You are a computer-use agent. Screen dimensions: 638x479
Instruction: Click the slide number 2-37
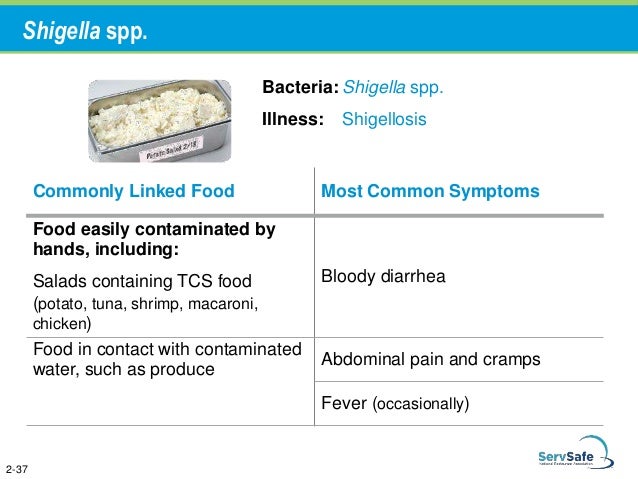[16, 468]
